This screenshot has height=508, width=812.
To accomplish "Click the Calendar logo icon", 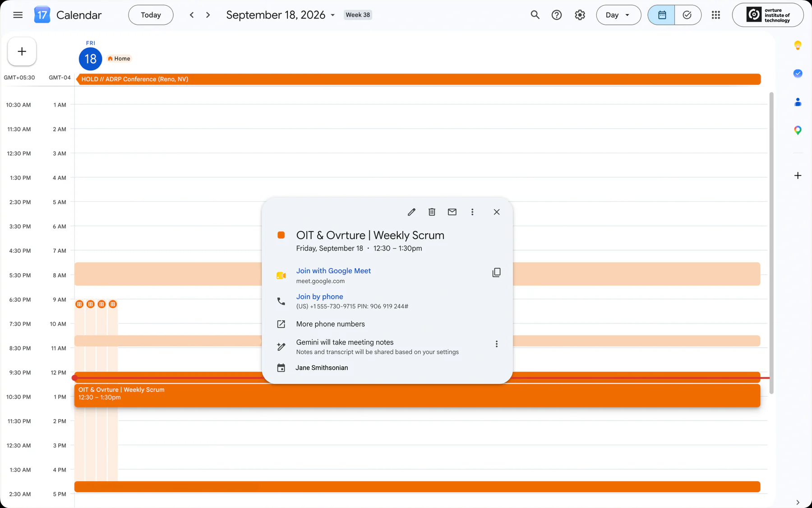I will (42, 15).
